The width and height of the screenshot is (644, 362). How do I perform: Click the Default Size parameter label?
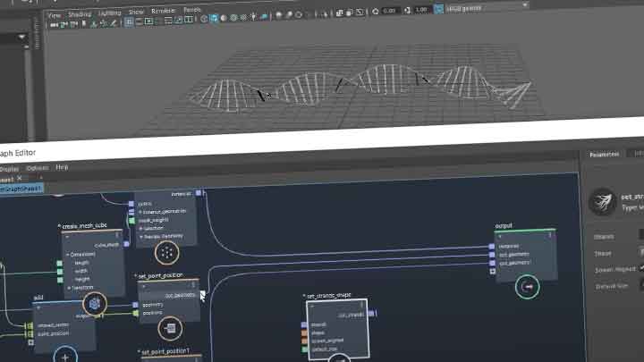pos(612,286)
